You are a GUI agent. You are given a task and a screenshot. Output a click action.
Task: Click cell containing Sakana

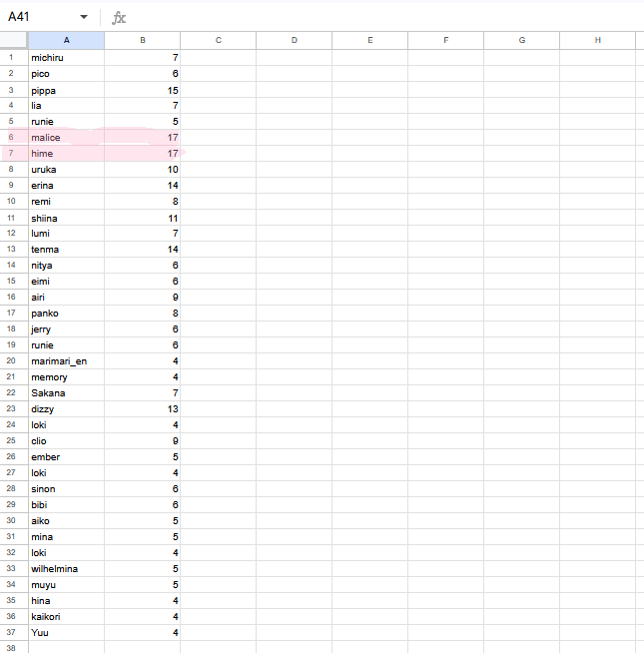pyautogui.click(x=66, y=393)
